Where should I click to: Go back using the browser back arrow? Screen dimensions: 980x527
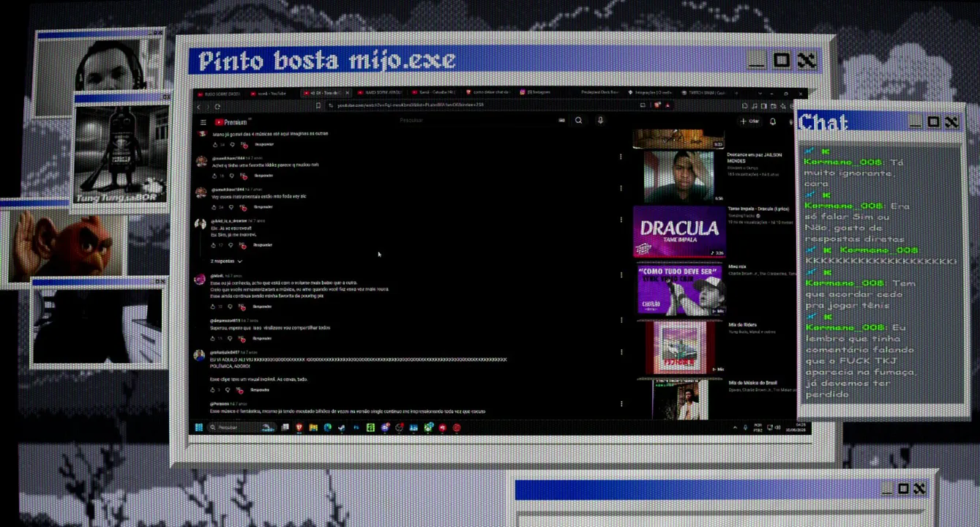(198, 107)
